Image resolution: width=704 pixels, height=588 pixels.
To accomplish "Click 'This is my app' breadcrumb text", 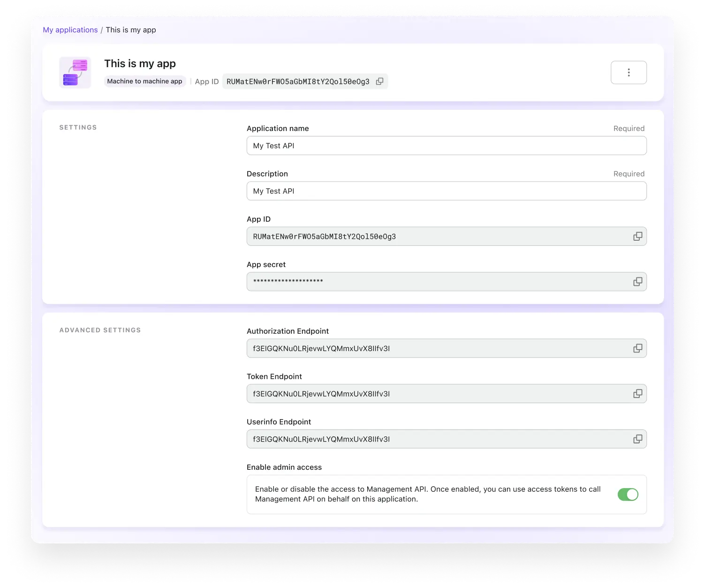I will (131, 30).
